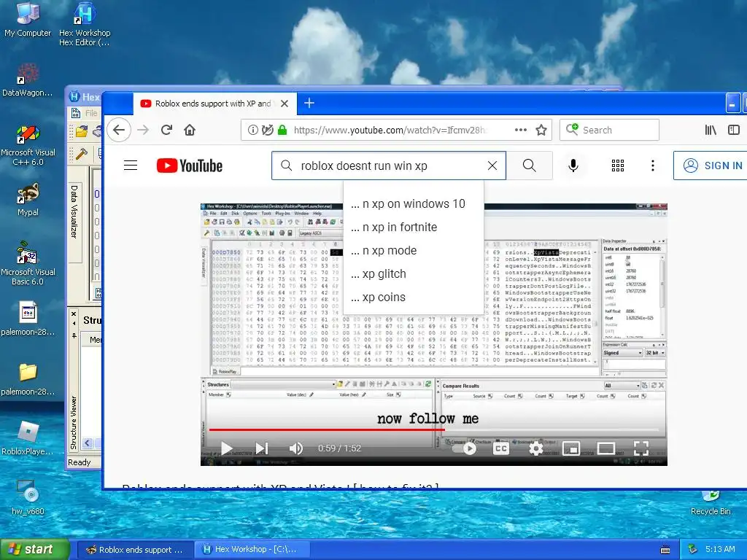747x560 pixels.
Task: Open Windows Start menu
Action: tap(34, 549)
